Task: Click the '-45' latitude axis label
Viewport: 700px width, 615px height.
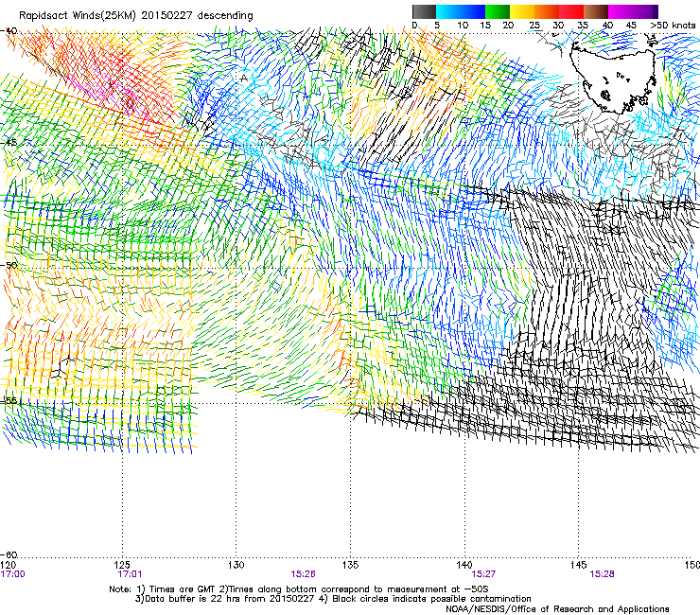Action: pyautogui.click(x=9, y=143)
